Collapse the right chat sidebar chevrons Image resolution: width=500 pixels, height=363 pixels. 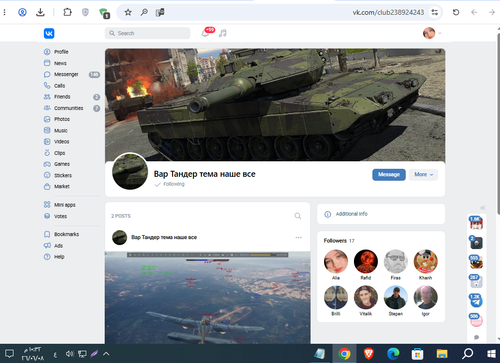[x=483, y=208]
